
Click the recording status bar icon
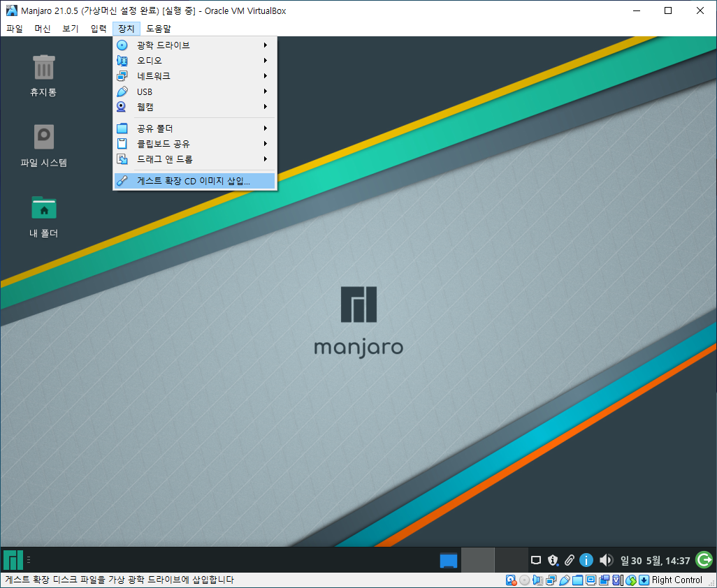[604, 580]
